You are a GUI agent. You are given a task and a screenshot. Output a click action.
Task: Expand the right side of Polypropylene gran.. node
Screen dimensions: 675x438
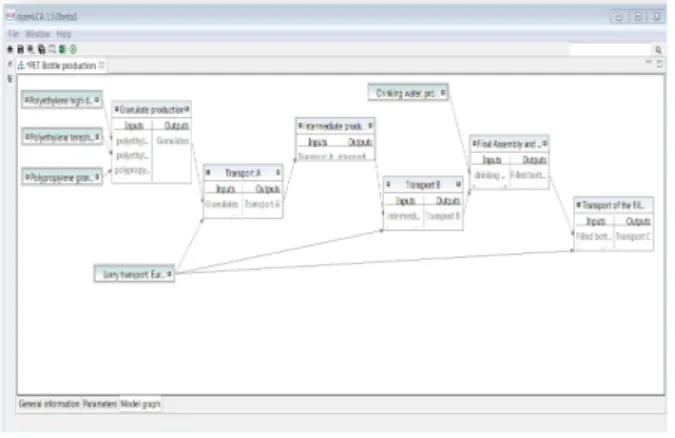[x=97, y=177]
